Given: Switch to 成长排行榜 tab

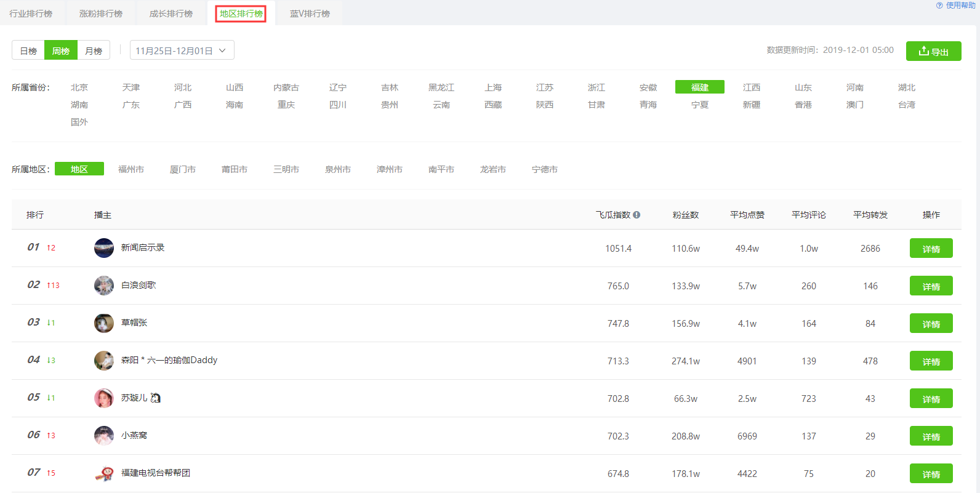Looking at the screenshot, I should point(171,14).
